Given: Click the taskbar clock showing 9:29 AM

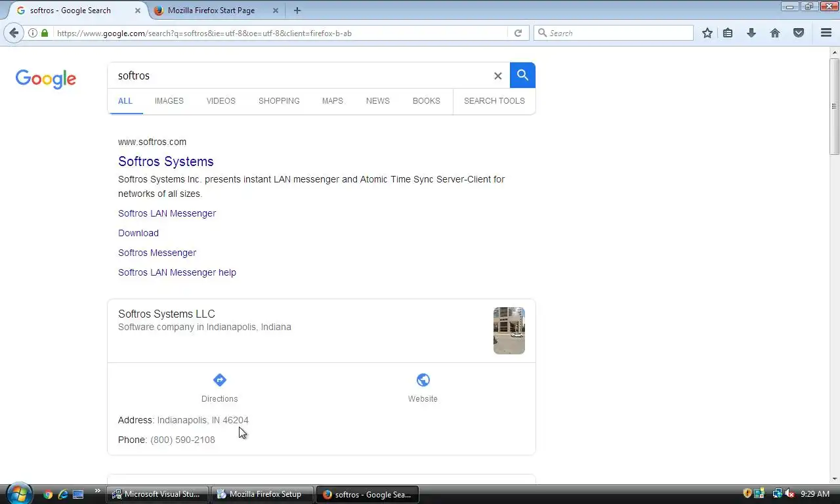Looking at the screenshot, I should (816, 494).
